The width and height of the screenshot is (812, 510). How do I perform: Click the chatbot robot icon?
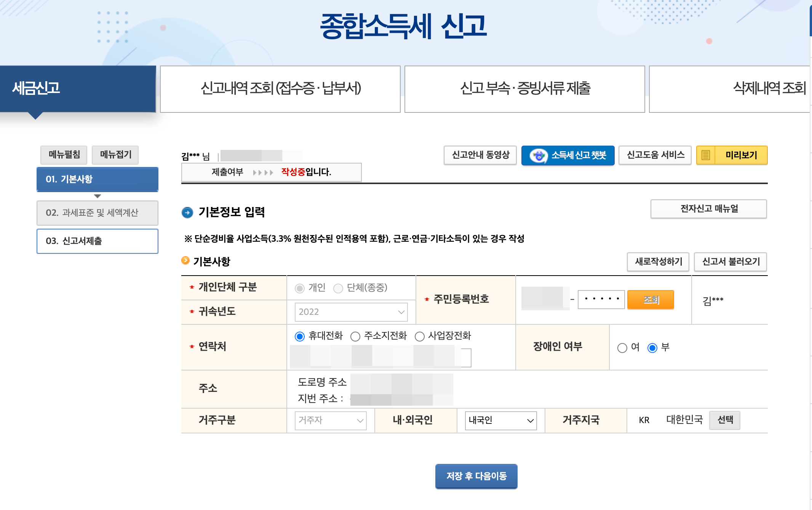[x=539, y=156]
